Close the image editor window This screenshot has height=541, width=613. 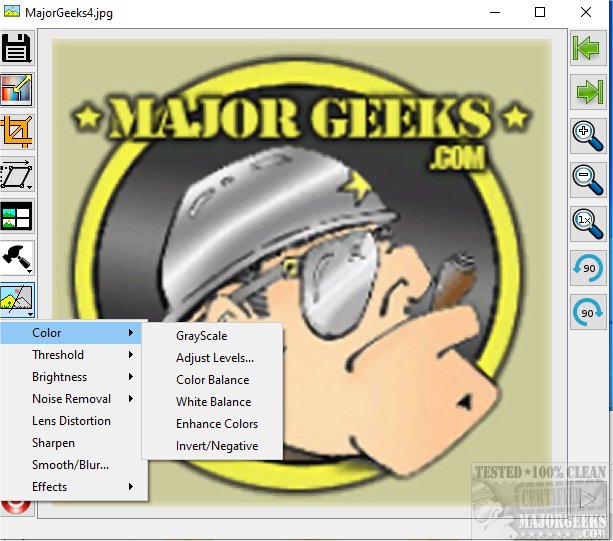tap(586, 12)
